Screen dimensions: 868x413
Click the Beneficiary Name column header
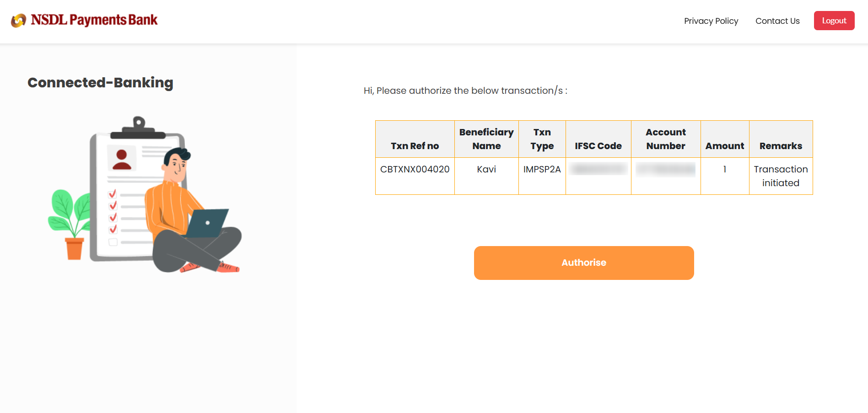(x=486, y=139)
